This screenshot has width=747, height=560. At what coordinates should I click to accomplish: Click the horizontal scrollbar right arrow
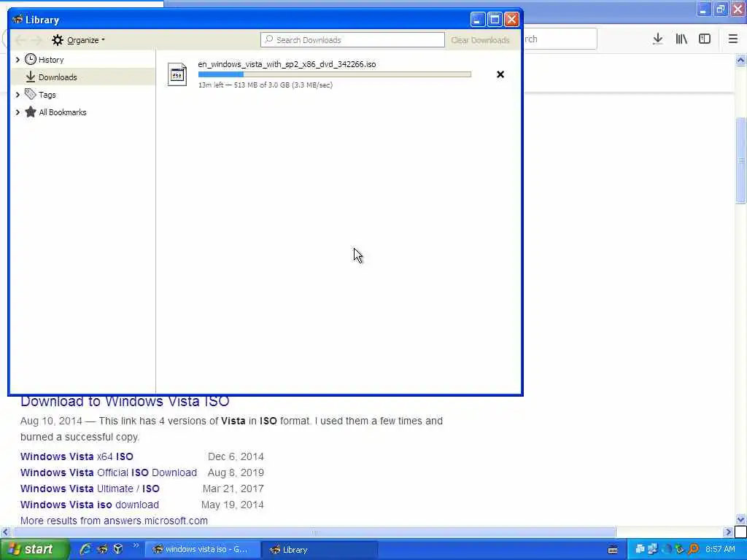tap(728, 532)
